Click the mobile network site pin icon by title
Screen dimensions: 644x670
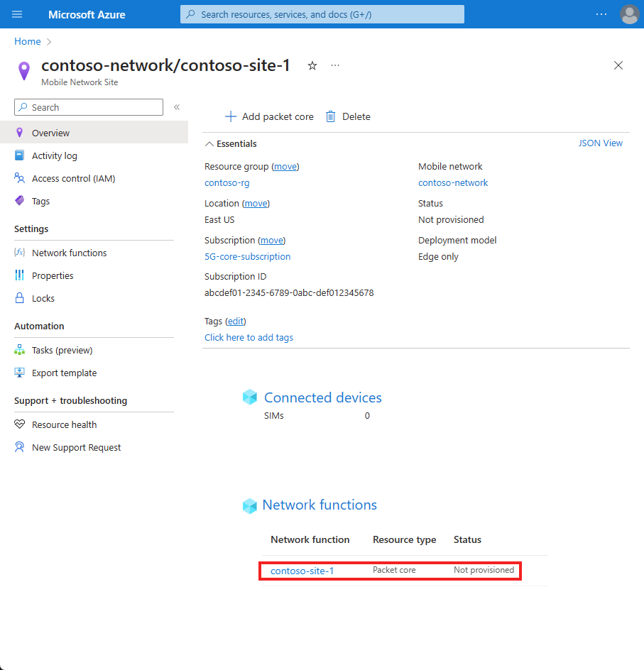(24, 71)
